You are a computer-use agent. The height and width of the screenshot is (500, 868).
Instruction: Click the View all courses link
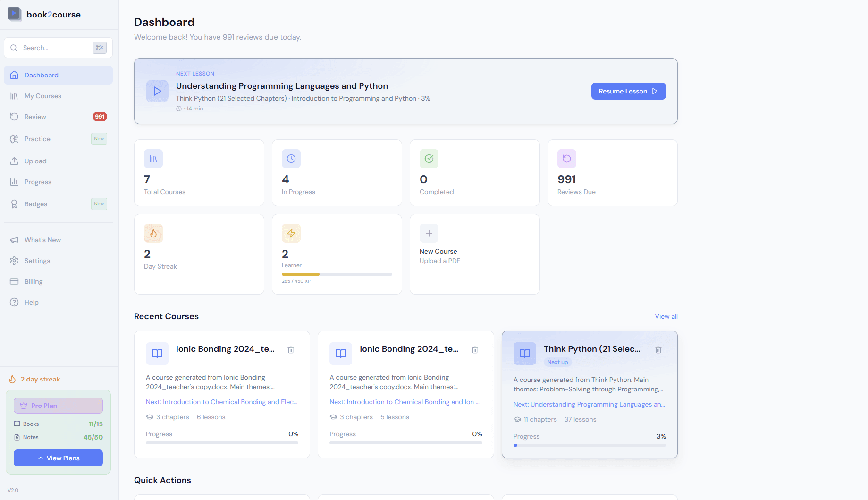pos(666,316)
